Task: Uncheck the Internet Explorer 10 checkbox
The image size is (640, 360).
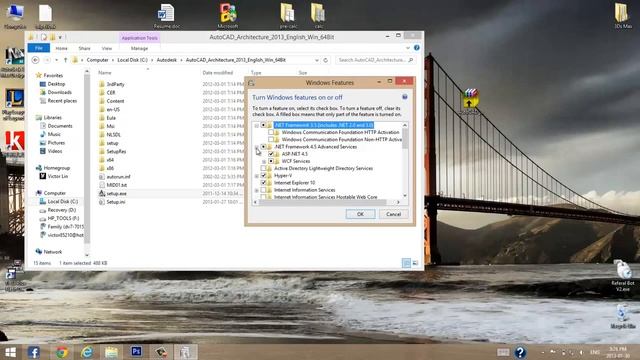Action: pos(263,182)
